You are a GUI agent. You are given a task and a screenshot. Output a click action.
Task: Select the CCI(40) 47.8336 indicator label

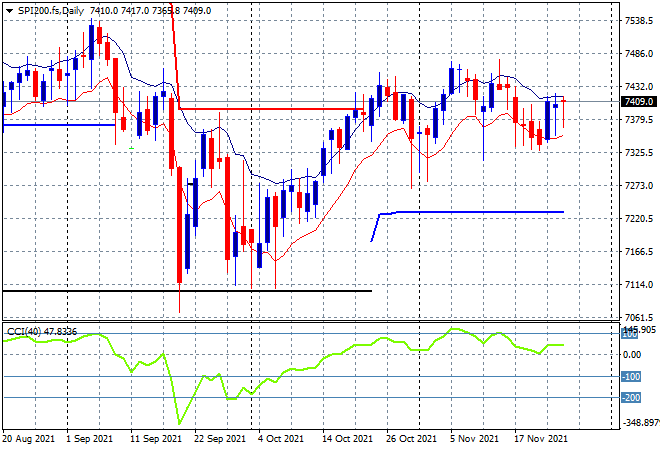click(42, 332)
